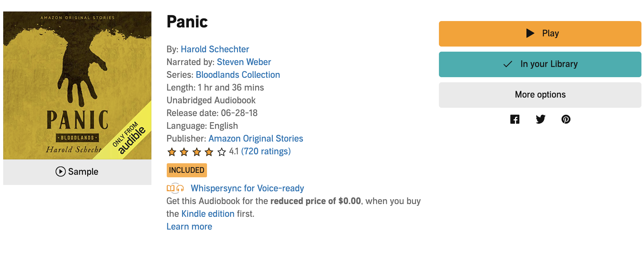Image resolution: width=644 pixels, height=257 pixels.
Task: Click the Whispersync book and headphones icon
Action: coord(175,188)
